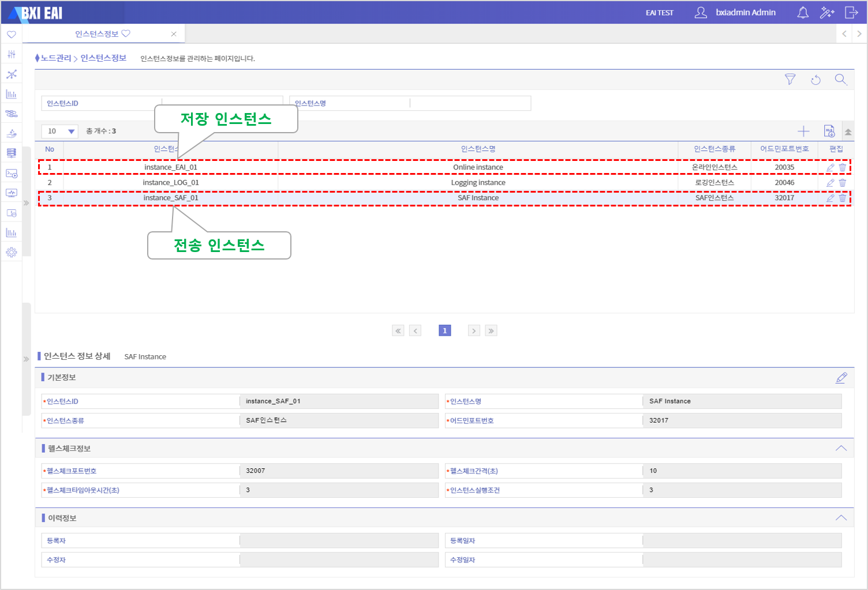868x590 pixels.
Task: Expand the sidebar beside instance detail section
Action: tap(26, 359)
